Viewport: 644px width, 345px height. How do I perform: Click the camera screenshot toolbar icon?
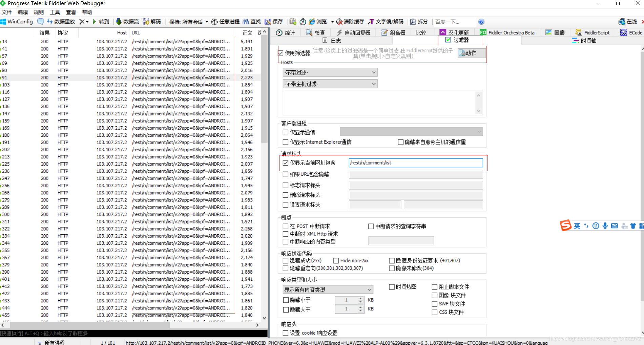point(293,22)
